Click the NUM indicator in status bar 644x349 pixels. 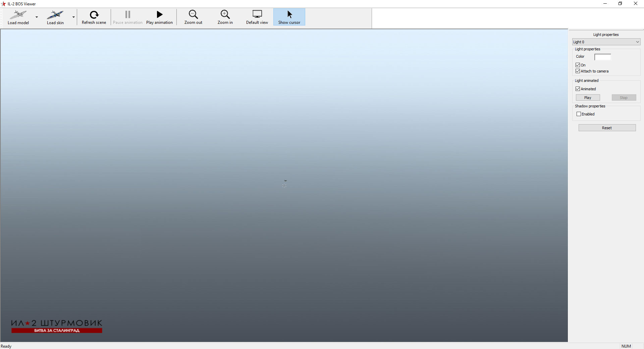click(x=626, y=346)
